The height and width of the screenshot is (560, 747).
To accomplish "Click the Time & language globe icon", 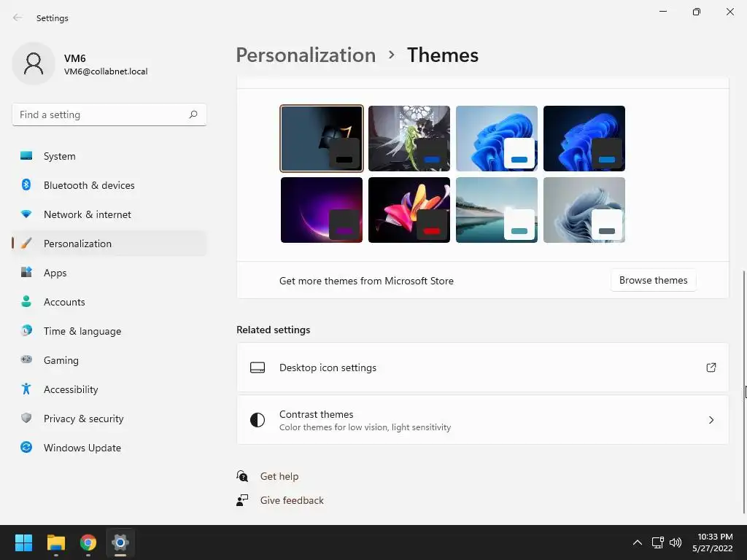I will click(x=26, y=330).
